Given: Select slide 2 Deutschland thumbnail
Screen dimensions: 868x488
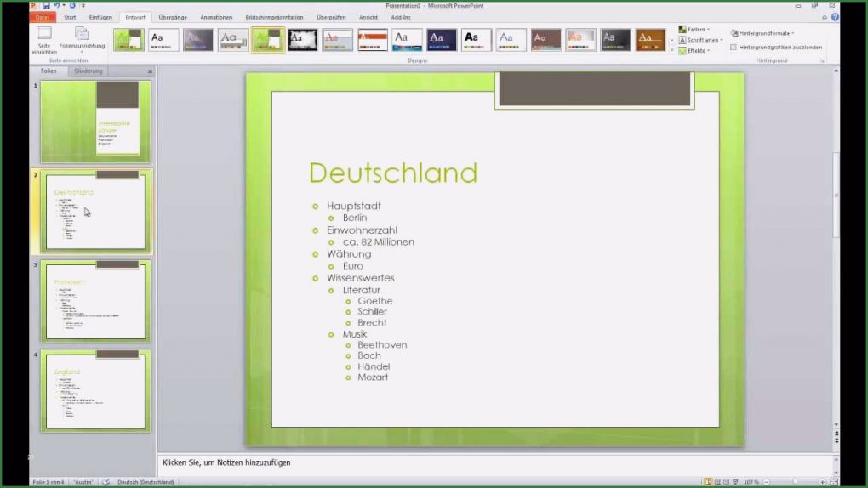Looking at the screenshot, I should tap(96, 212).
